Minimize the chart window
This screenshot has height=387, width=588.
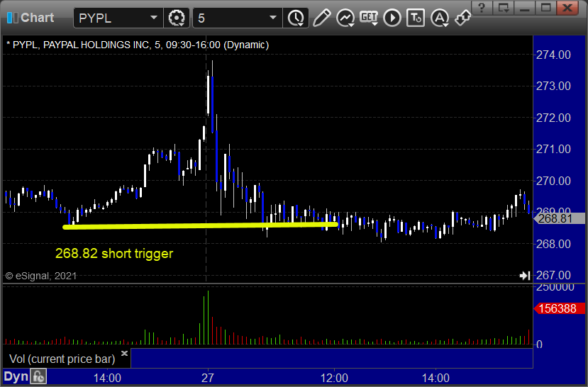[x=525, y=7]
